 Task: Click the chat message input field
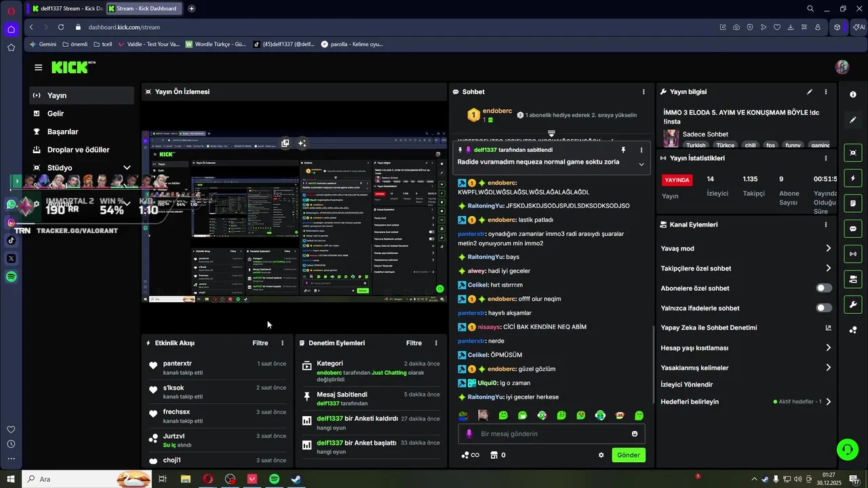click(x=551, y=434)
